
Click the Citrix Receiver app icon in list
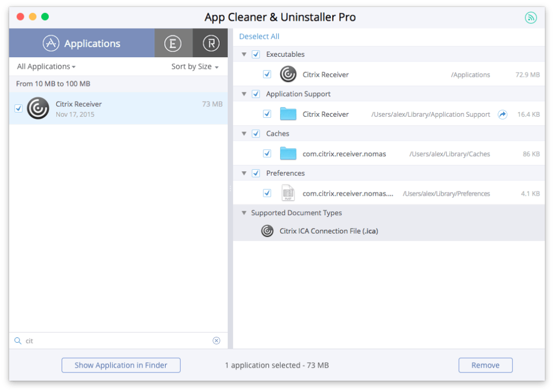(x=38, y=108)
